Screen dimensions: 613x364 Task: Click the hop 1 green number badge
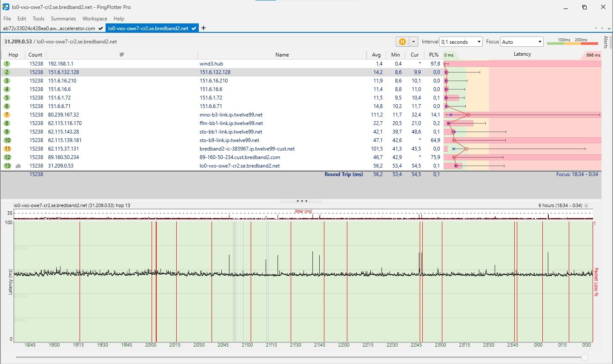7,64
